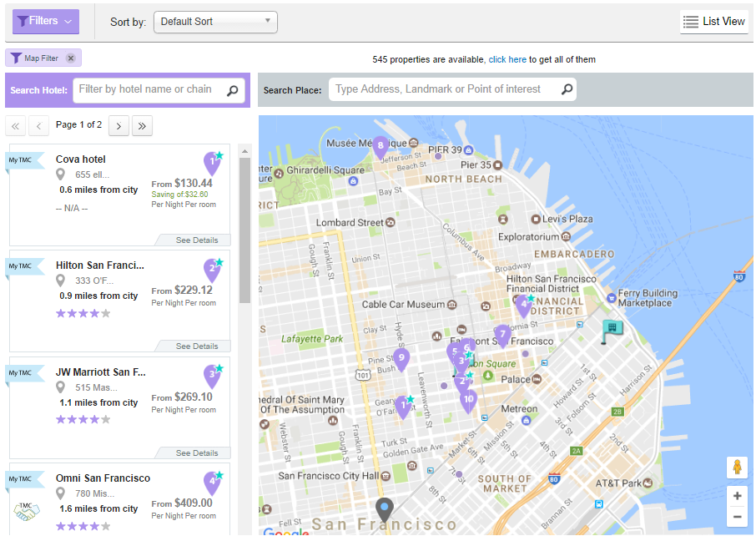Viewport: 756px width, 536px height.
Task: Select map pin 10 below Union Square
Action: click(x=468, y=401)
